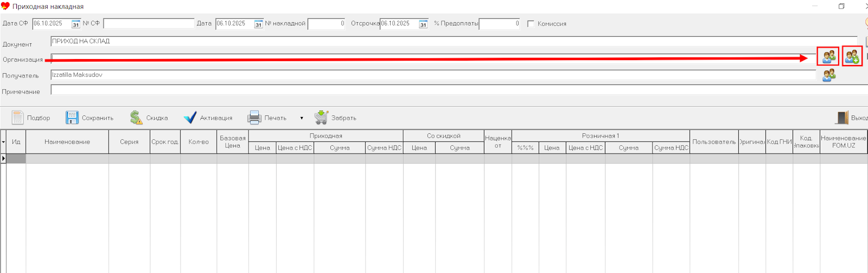Click the Подбор toolbar button
The height and width of the screenshot is (273, 868).
31,118
